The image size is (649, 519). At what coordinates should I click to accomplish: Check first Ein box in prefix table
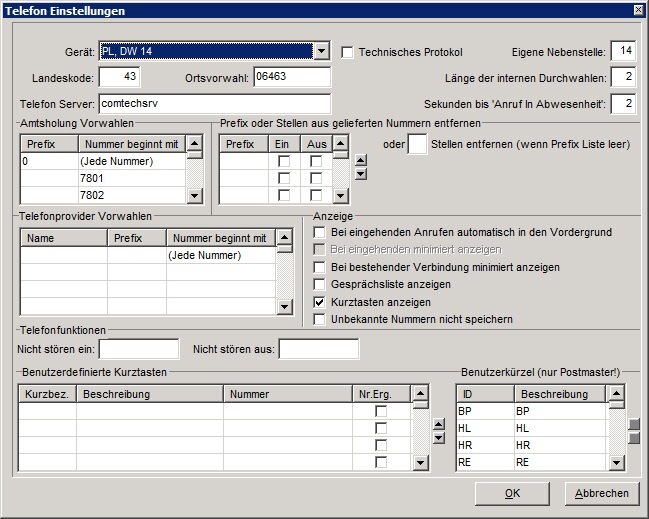coord(284,161)
